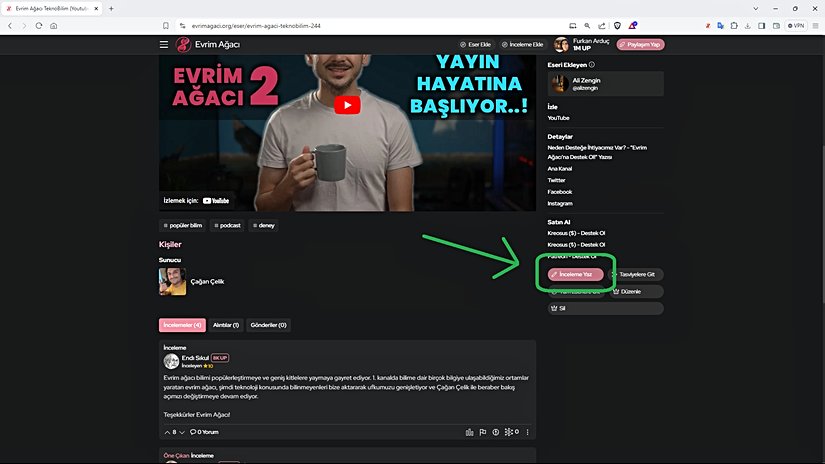Click the Evrim Ağacı logo
Image resolution: width=825 pixels, height=464 pixels.
pyautogui.click(x=207, y=44)
